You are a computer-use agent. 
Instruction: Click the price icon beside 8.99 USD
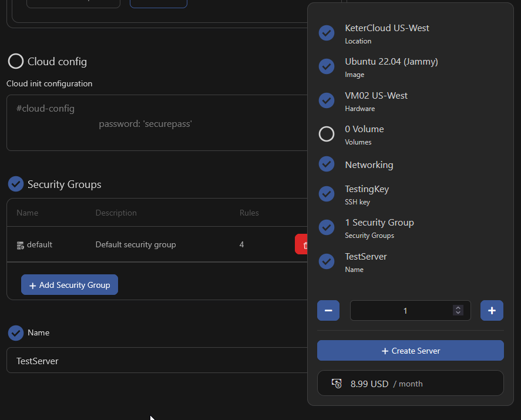[337, 383]
